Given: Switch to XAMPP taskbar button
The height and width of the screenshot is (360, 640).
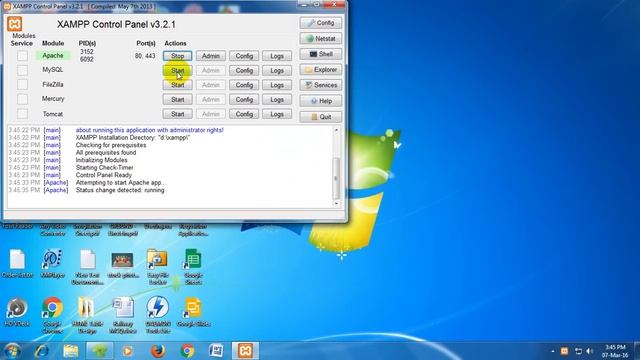Looking at the screenshot, I should point(245,351).
